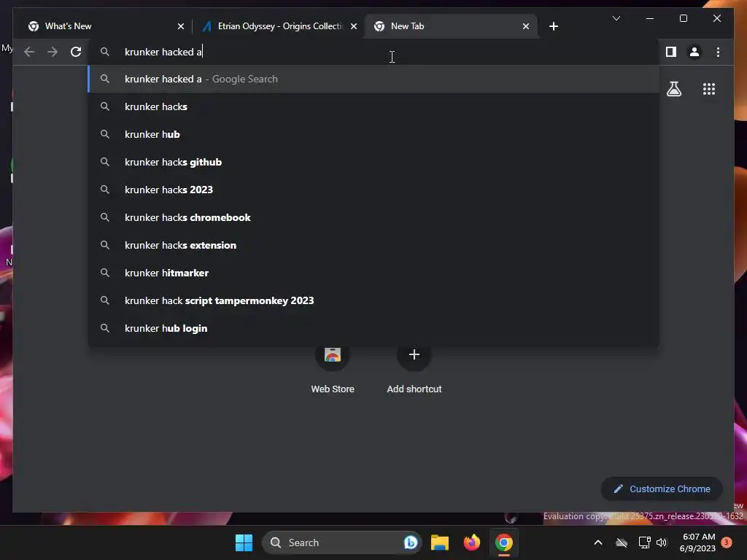Show hidden system tray icons

[598, 542]
